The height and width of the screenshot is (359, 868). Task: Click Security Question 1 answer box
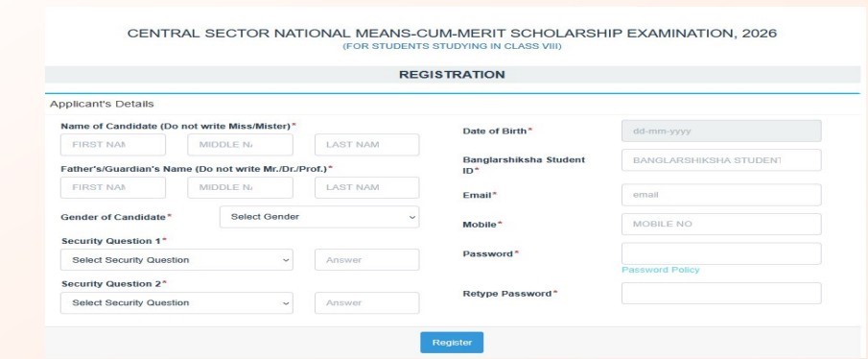tap(367, 260)
